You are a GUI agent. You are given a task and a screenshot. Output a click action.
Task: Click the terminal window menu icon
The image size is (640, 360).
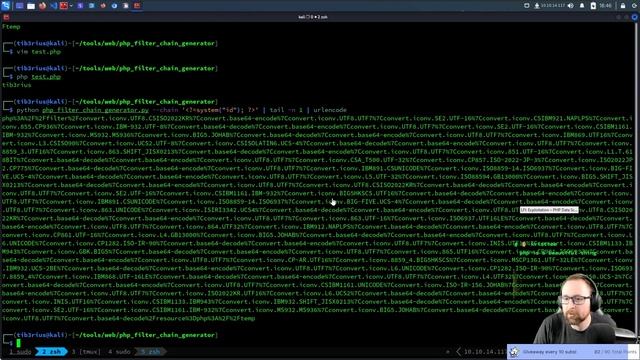(6, 17)
